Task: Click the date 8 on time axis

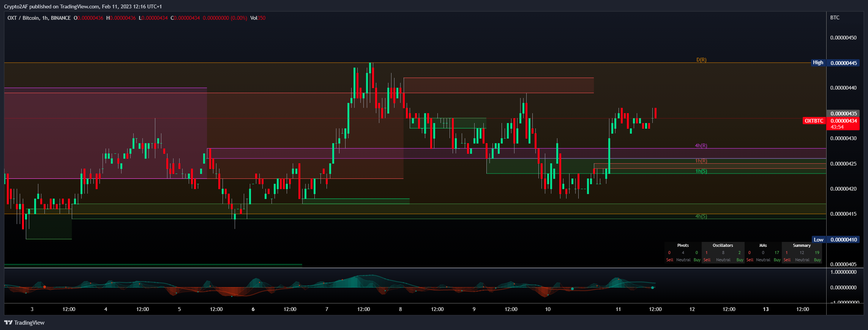Action: coord(400,309)
